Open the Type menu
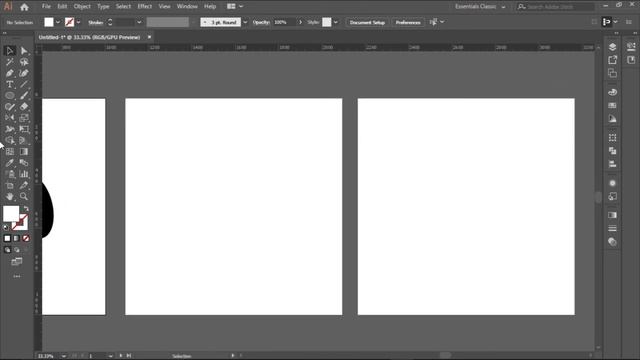The image size is (640, 360). click(x=103, y=7)
